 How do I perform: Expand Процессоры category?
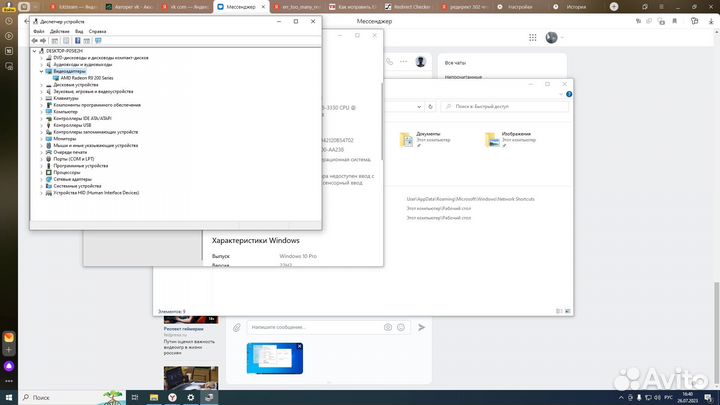41,173
